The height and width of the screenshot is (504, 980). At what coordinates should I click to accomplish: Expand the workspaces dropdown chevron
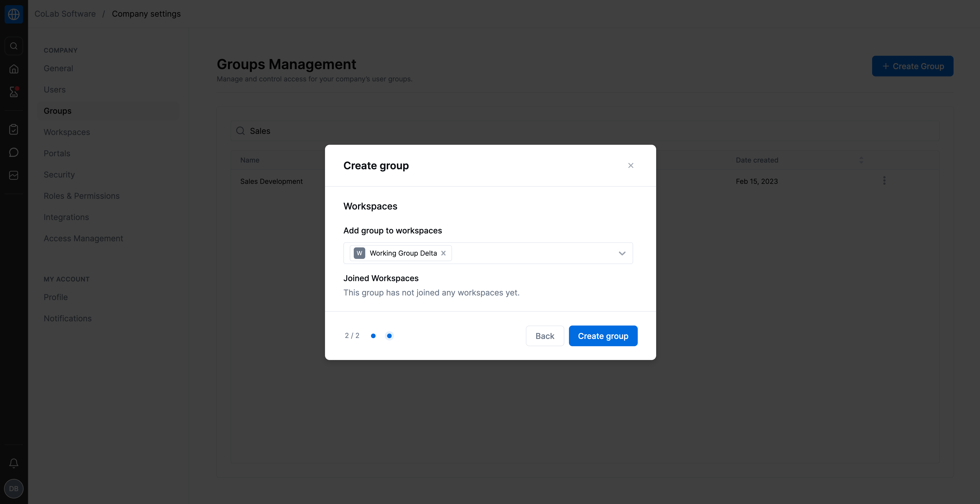pyautogui.click(x=622, y=253)
